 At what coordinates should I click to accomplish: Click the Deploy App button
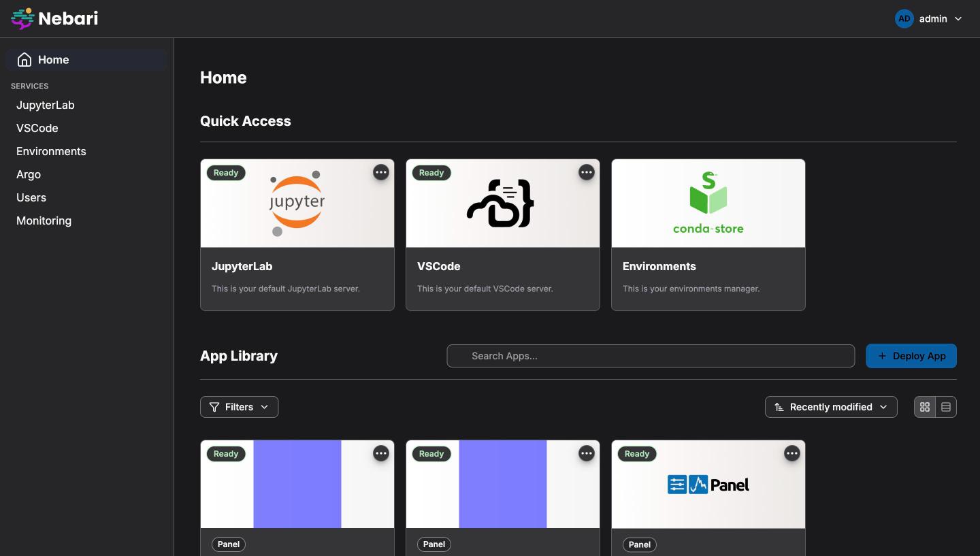[911, 356]
